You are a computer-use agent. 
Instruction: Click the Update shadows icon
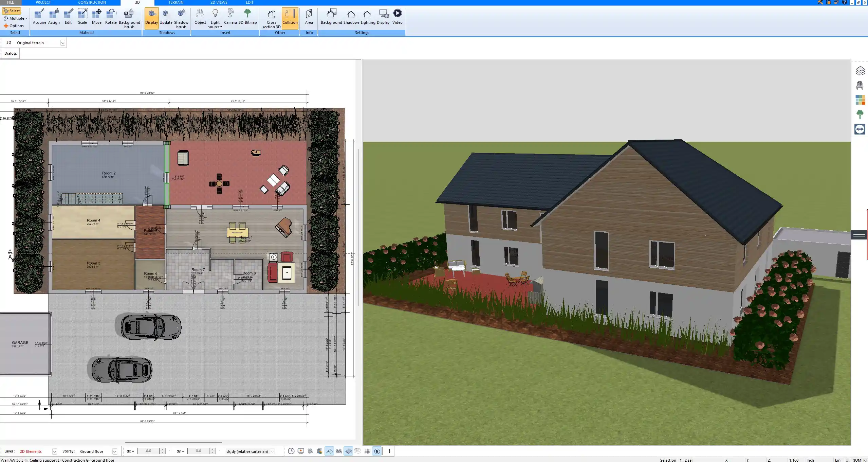(166, 17)
